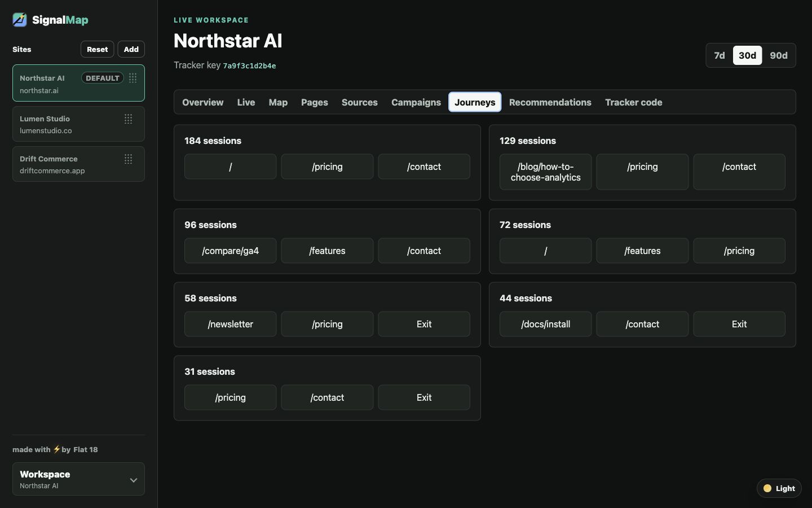Click the /newsletter step
This screenshot has height=508, width=812.
(231, 324)
